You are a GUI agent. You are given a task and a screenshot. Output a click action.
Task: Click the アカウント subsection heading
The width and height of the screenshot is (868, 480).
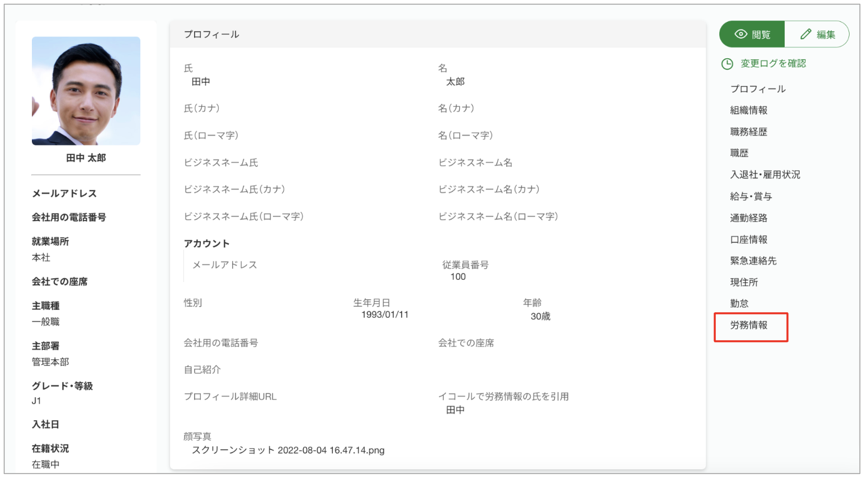pyautogui.click(x=206, y=244)
